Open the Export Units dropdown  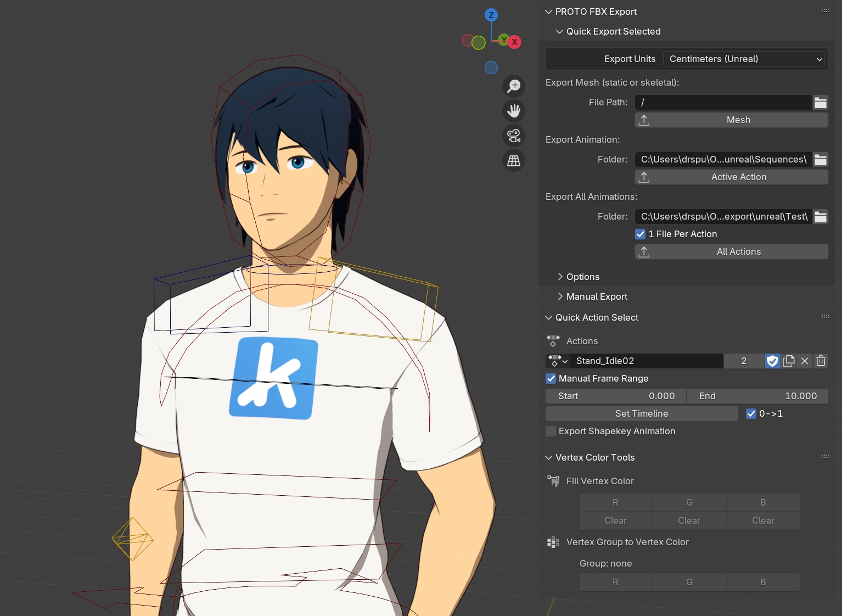pyautogui.click(x=745, y=59)
